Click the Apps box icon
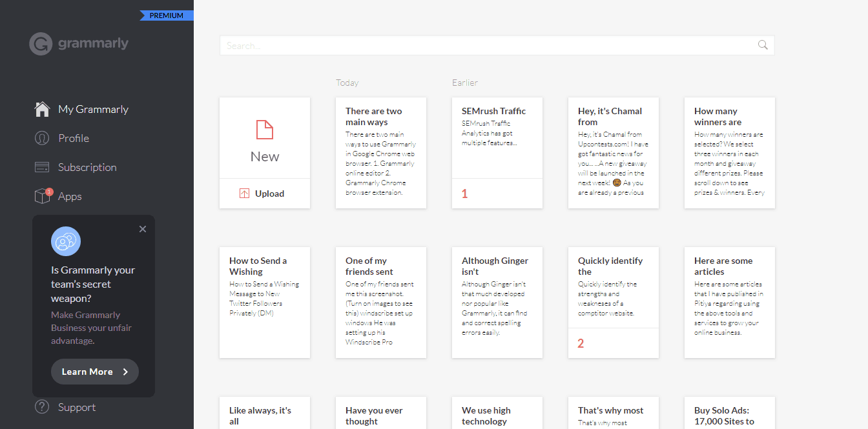 coord(42,196)
